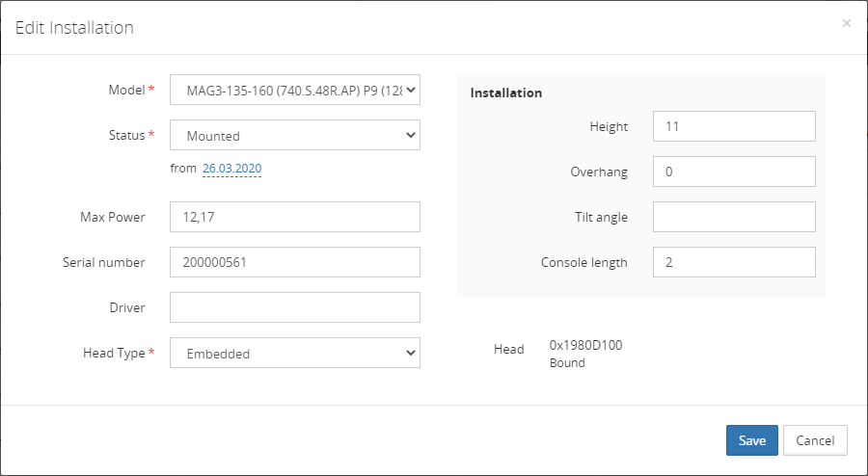
Task: Close the Edit Installation dialog with X
Action: (847, 23)
